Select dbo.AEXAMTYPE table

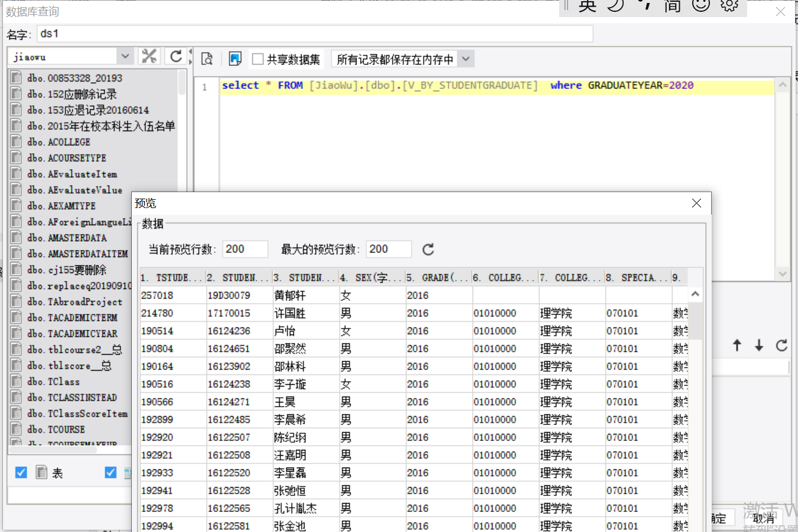61,206
